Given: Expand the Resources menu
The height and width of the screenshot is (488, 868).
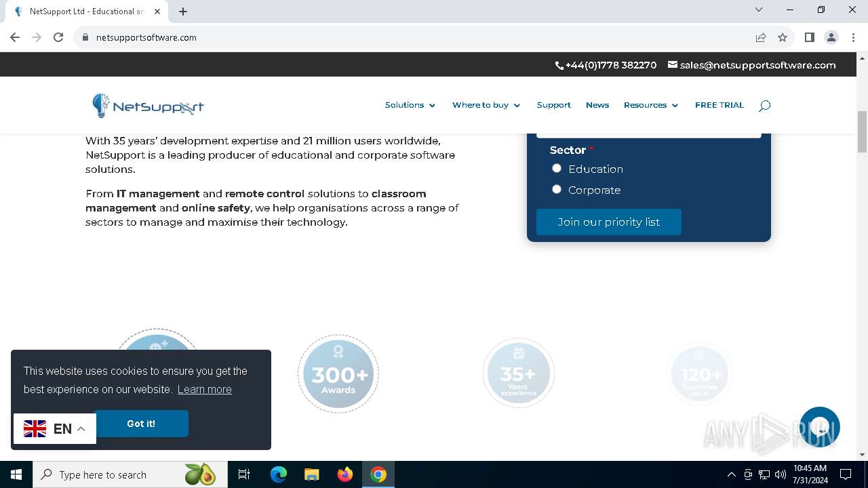Looking at the screenshot, I should pyautogui.click(x=651, y=105).
